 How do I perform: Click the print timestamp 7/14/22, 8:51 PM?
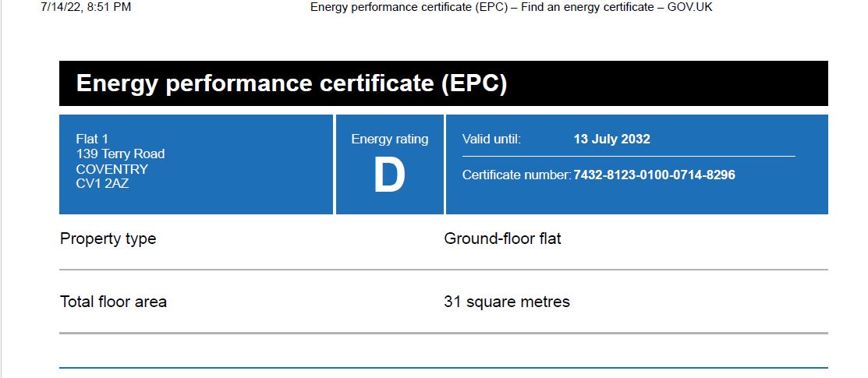pos(85,7)
